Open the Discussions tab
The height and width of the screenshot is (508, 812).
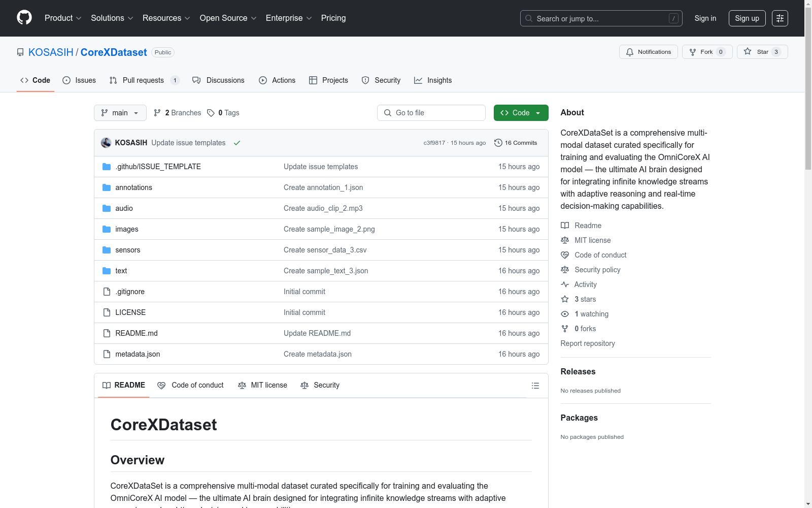[x=218, y=80]
